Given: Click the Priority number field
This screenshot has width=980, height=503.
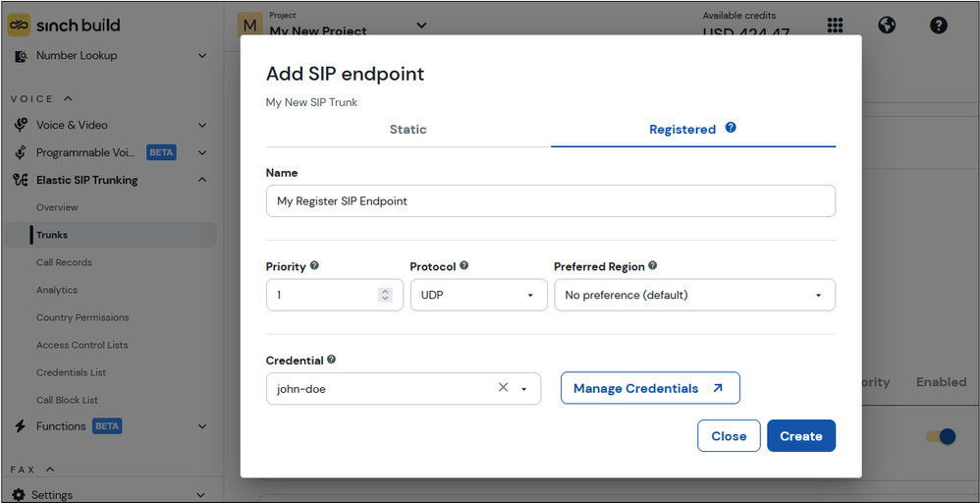Looking at the screenshot, I should [x=335, y=295].
